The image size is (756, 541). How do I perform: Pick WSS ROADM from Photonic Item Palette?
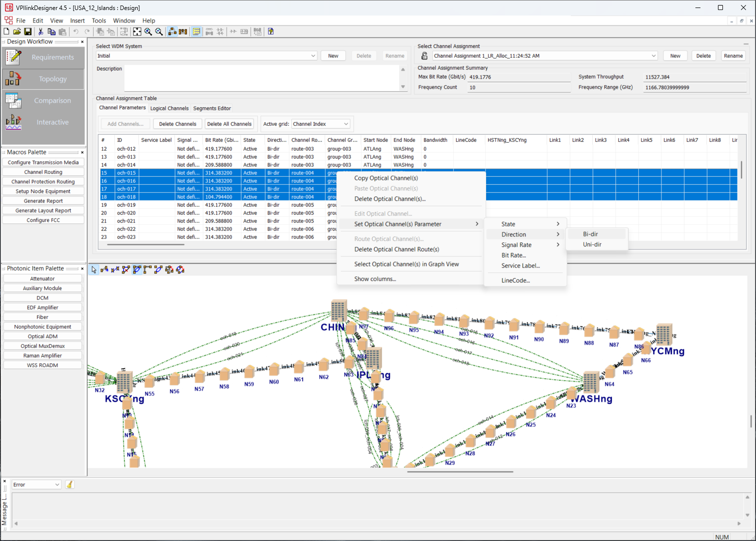click(43, 365)
